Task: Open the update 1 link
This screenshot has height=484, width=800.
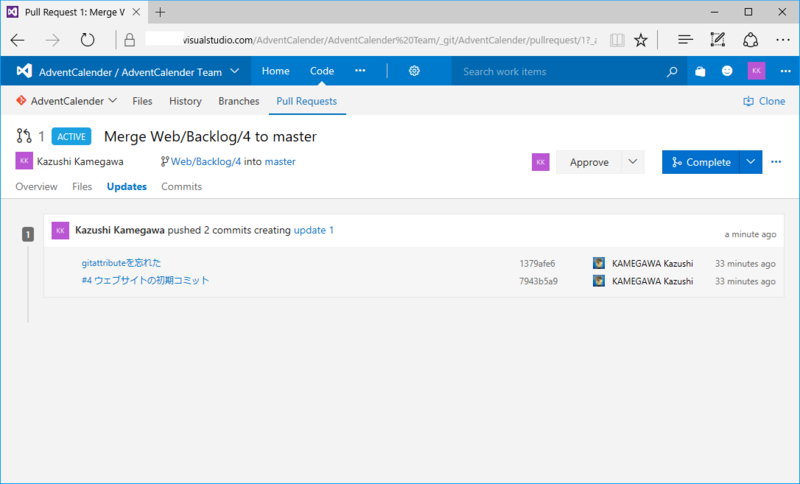Action: click(314, 230)
